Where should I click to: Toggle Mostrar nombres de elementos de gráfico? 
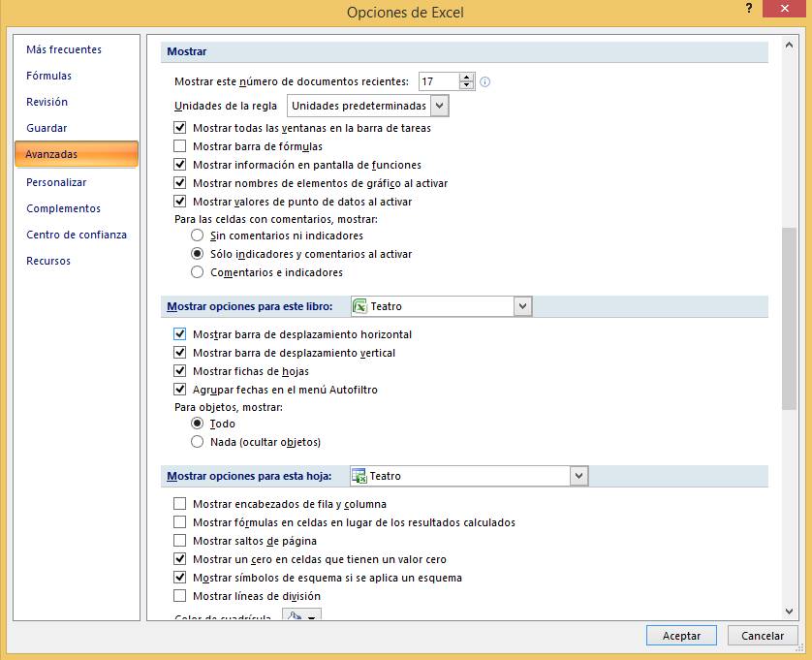[x=179, y=183]
